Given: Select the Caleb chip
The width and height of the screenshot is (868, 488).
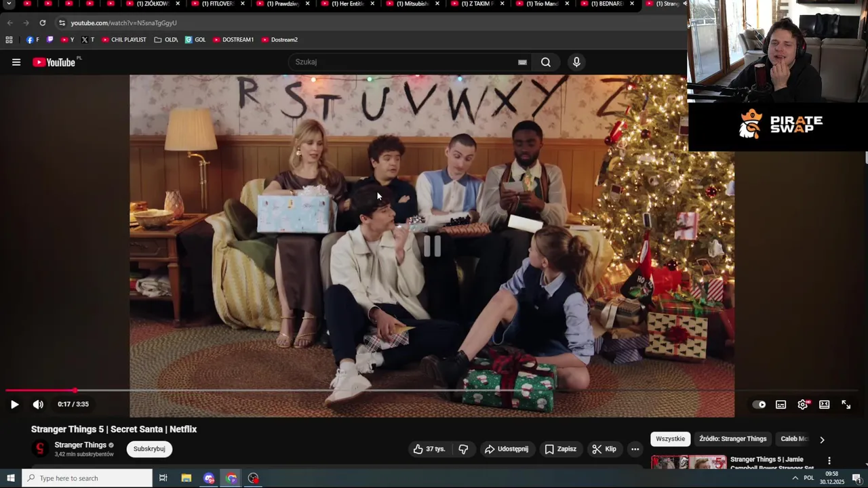Looking at the screenshot, I should 793,439.
